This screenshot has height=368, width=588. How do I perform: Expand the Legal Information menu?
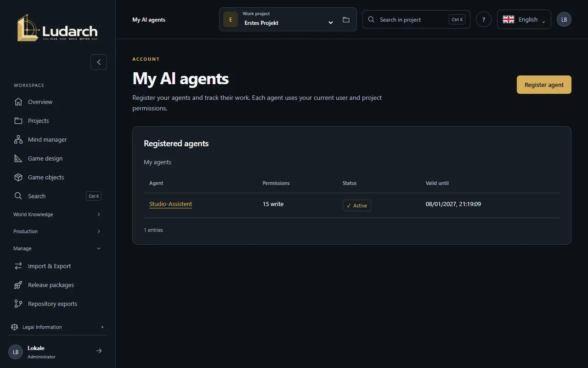[57, 327]
